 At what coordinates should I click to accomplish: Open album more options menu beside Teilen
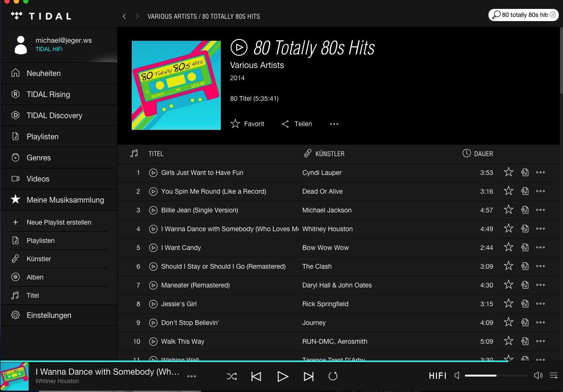(334, 124)
